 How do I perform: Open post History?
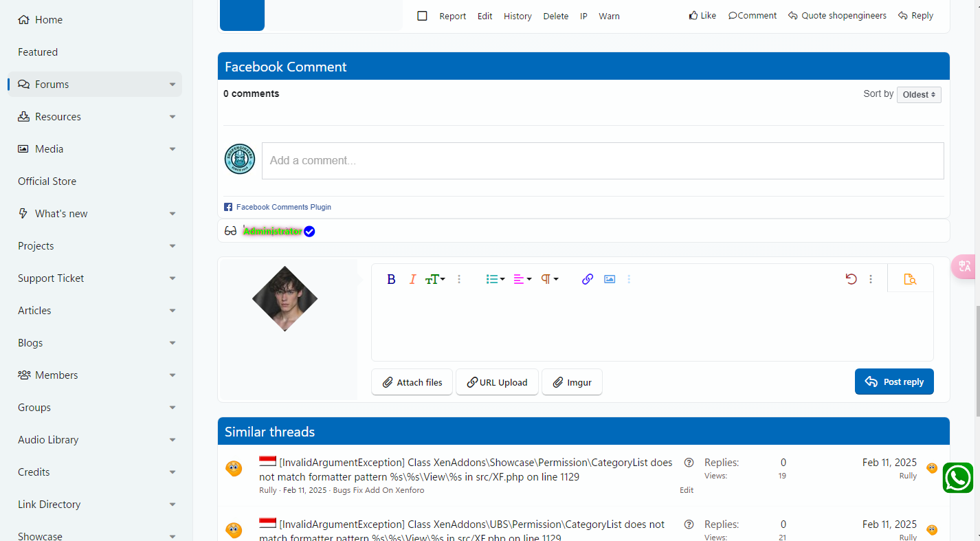point(517,16)
